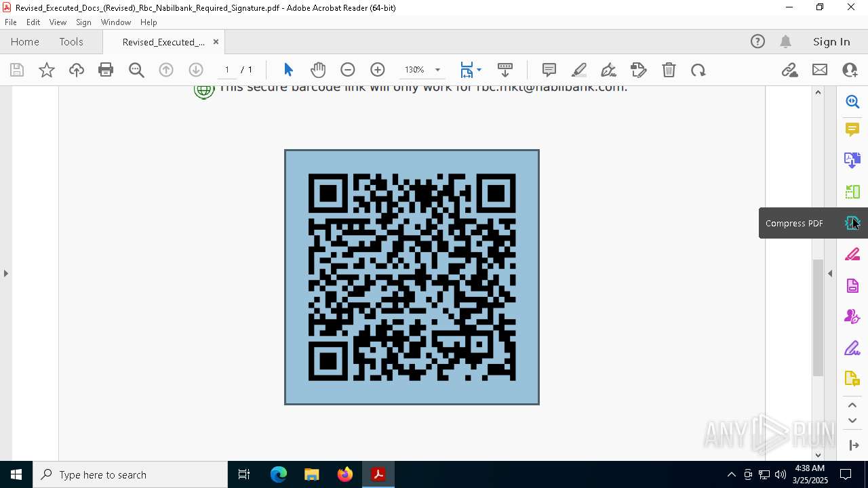Collapse right panel with side arrow
The height and width of the screenshot is (488, 868).
pos(830,273)
